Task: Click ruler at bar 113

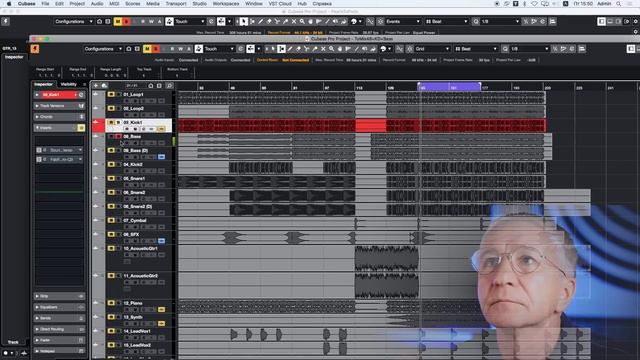Action: 360,87
